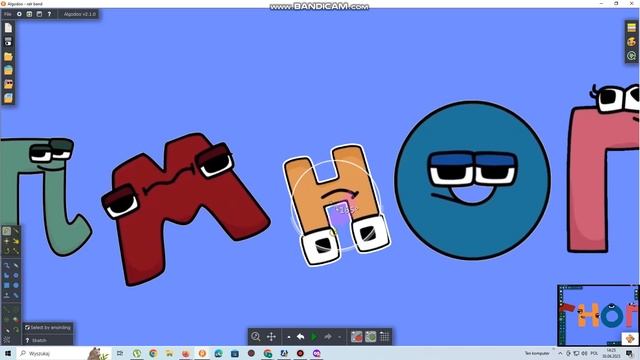Viewport: 640px width, 360px height.
Task: Select the Texture tool at toolbox bottom
Action: coord(7,340)
